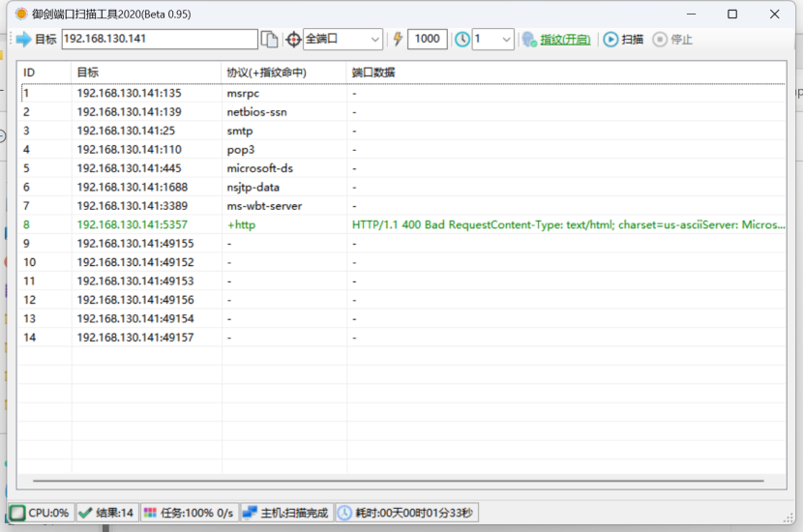
Task: Select green row 192.168.130.141:5357
Action: pos(402,224)
